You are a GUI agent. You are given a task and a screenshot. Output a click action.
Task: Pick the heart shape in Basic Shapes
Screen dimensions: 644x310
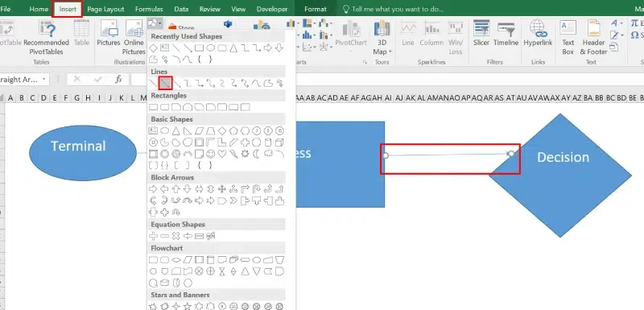pos(222,154)
